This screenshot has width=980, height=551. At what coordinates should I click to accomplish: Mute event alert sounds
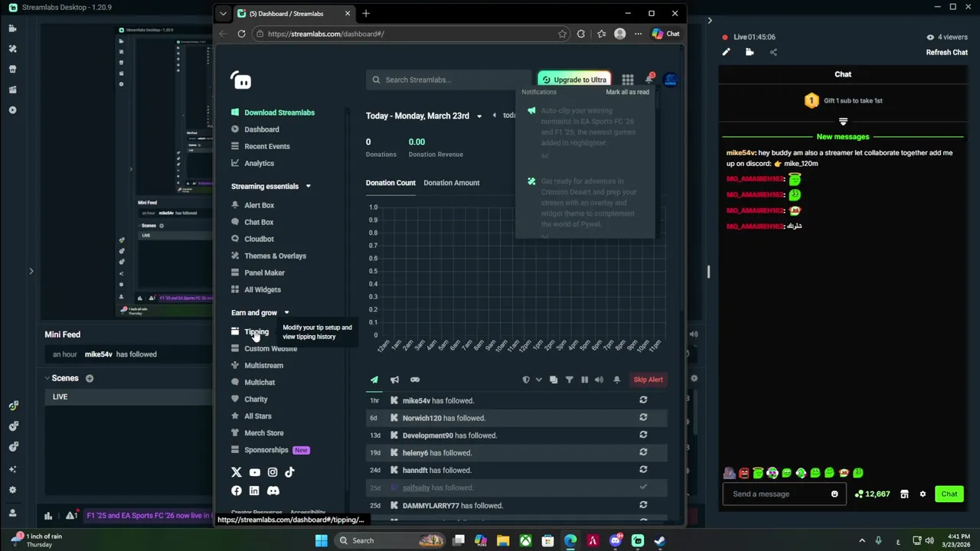tap(599, 380)
